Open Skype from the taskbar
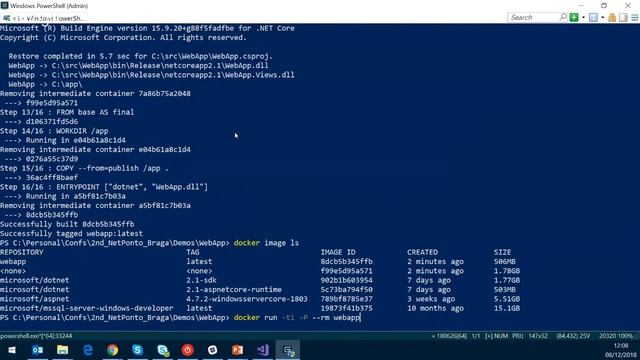 [138, 350]
